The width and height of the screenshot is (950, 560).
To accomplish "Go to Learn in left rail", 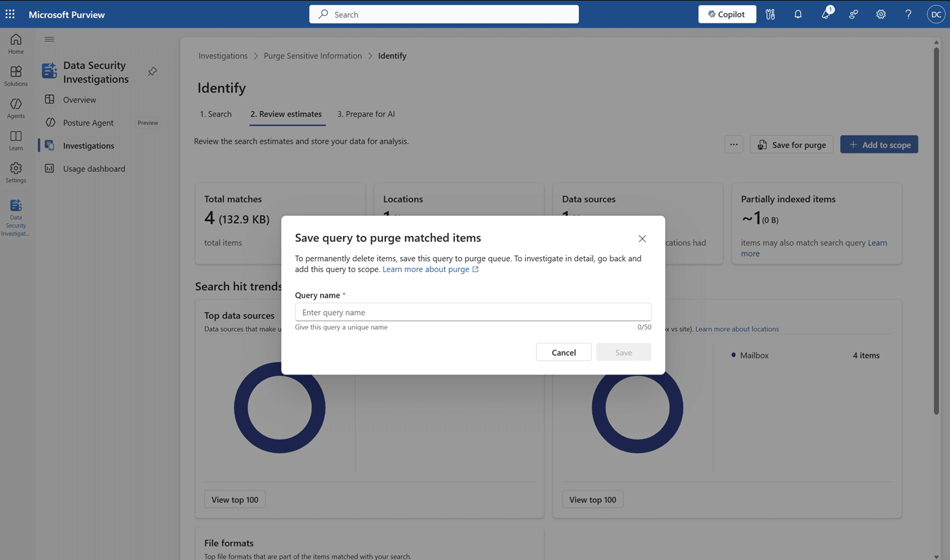I will click(x=15, y=140).
